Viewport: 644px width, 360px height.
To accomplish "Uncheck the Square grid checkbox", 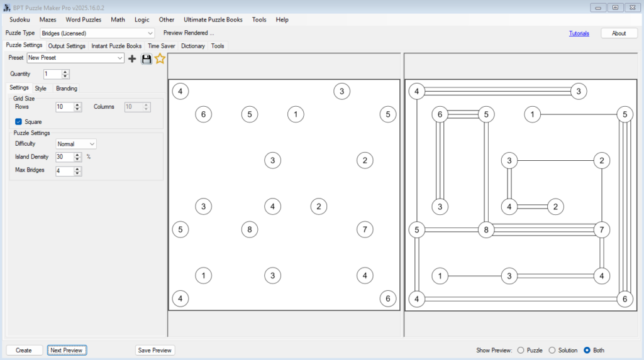I will [x=19, y=122].
